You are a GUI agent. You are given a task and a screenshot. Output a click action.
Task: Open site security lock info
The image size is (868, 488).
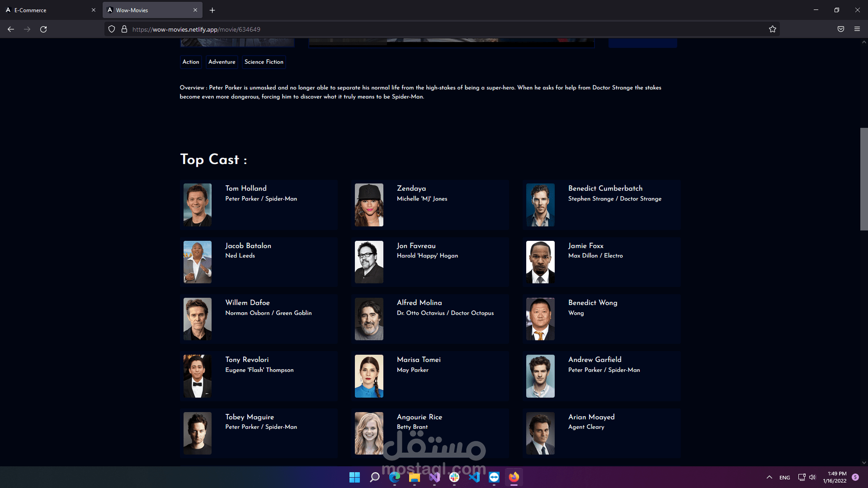coord(124,29)
